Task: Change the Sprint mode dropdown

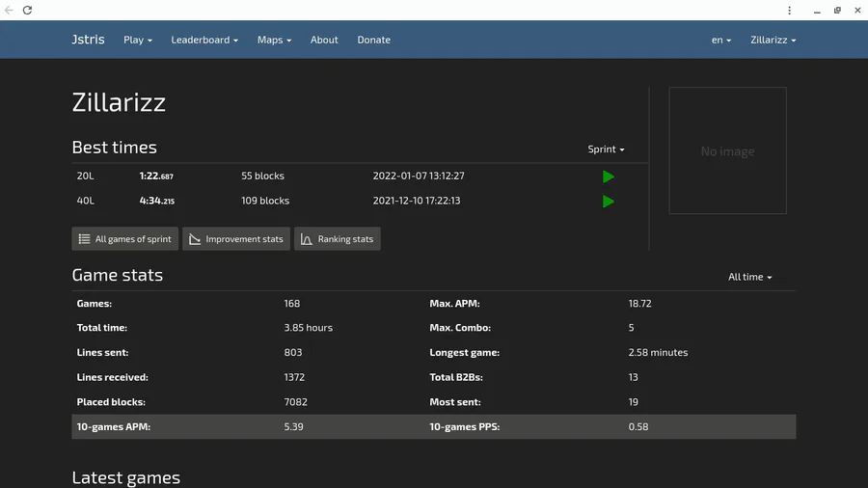Action: pyautogui.click(x=606, y=149)
